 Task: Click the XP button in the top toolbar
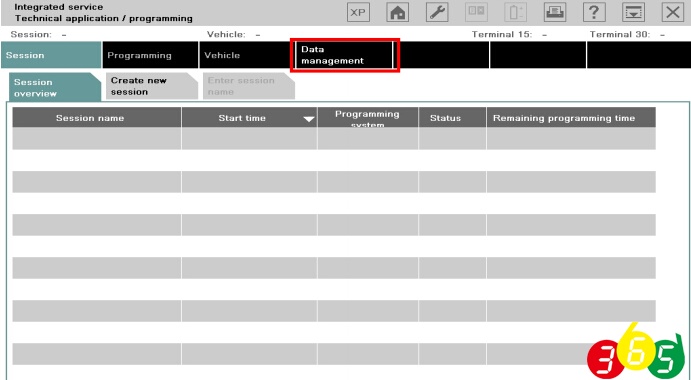click(358, 12)
